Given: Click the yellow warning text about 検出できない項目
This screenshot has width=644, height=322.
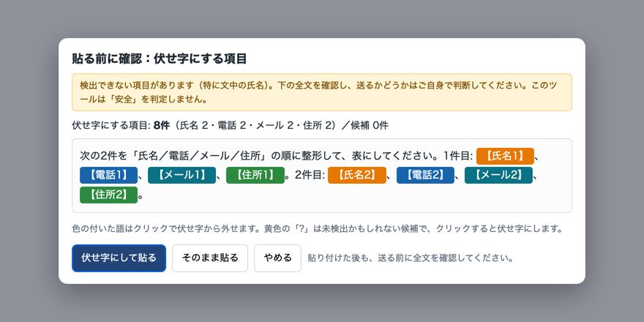Looking at the screenshot, I should (x=321, y=92).
